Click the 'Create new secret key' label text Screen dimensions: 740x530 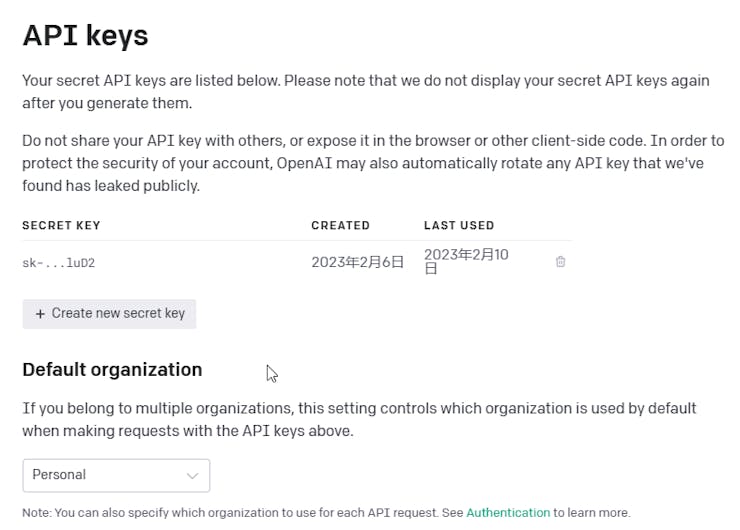118,314
